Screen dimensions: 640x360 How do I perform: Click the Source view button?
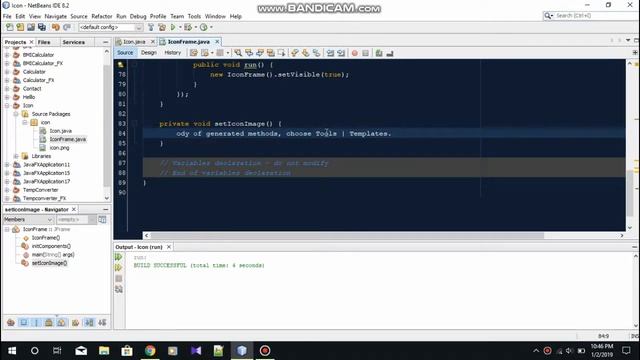coord(125,53)
